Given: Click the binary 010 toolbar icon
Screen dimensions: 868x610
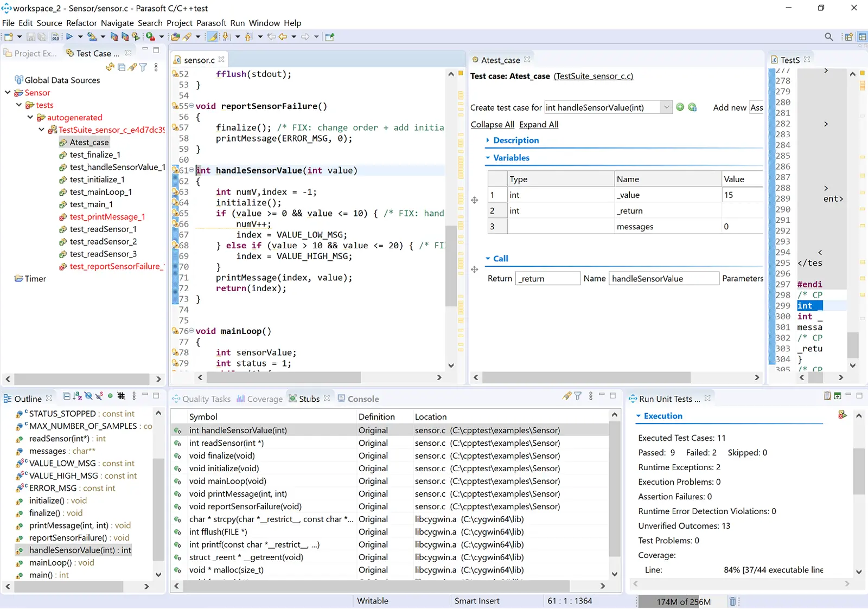Looking at the screenshot, I should [x=55, y=37].
